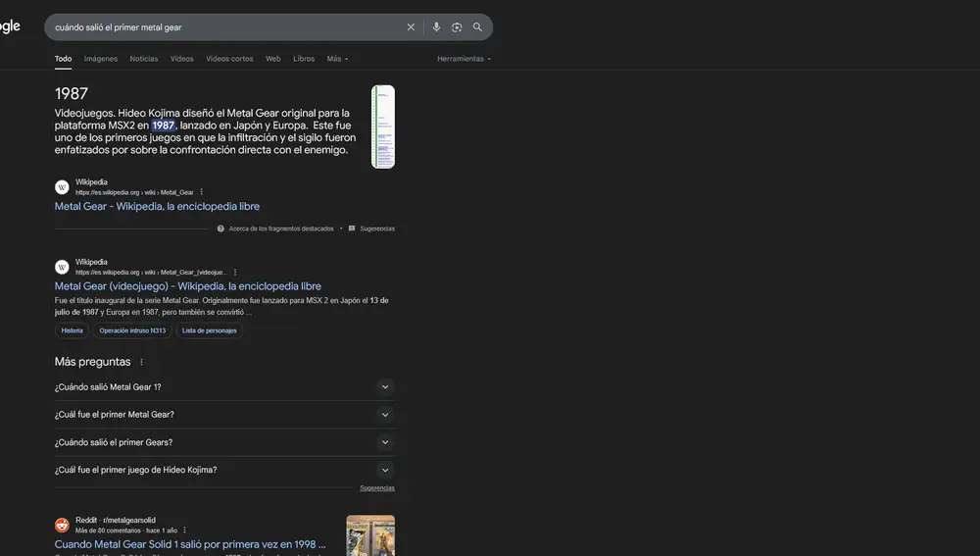Open three-dot menu on the Reddit result
This screenshot has height=556, width=980.
(x=184, y=530)
